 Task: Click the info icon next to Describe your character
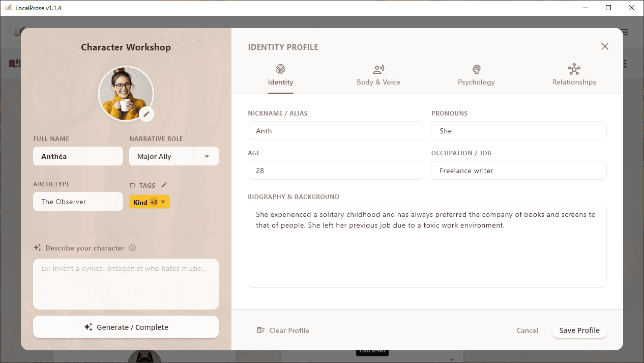(x=132, y=248)
